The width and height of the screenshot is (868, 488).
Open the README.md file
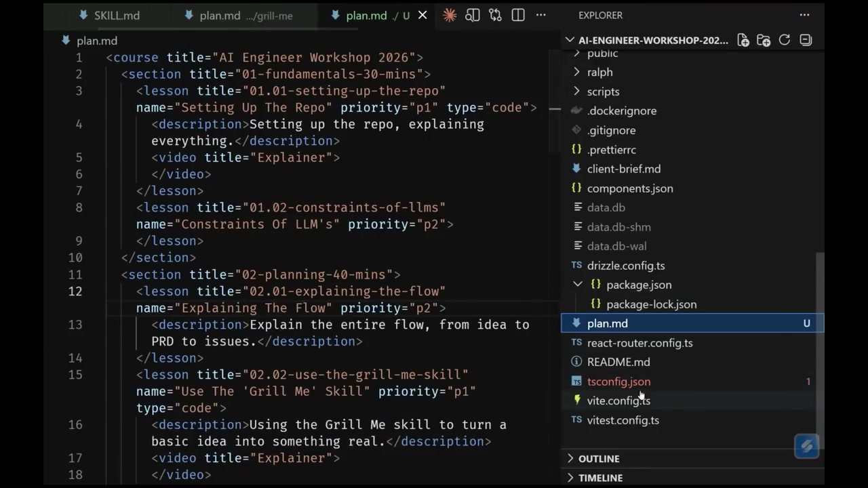click(618, 362)
